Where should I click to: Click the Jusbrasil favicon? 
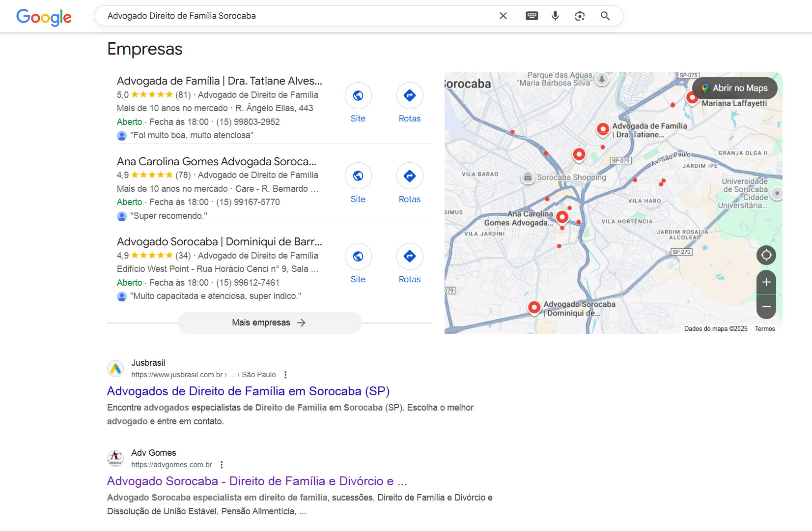click(x=115, y=368)
